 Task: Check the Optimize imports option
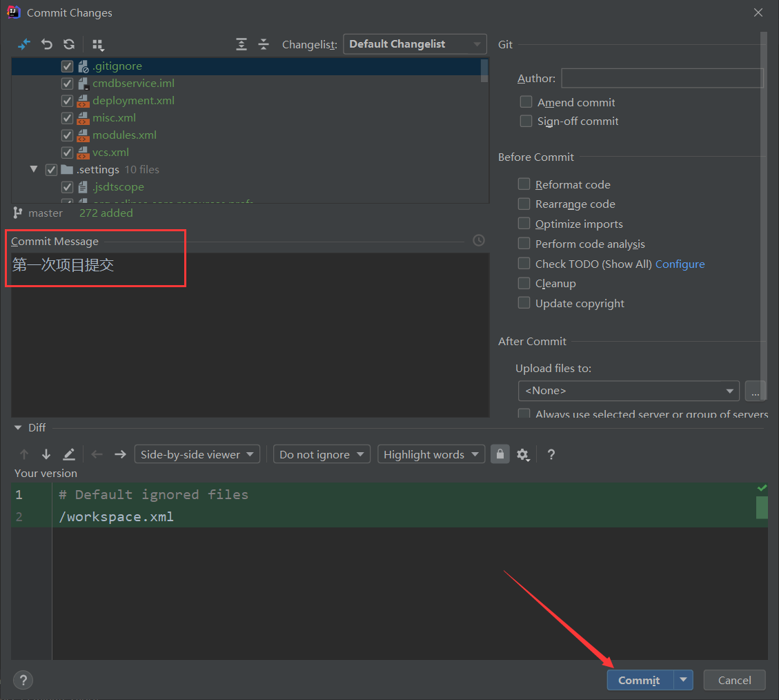[x=524, y=224]
